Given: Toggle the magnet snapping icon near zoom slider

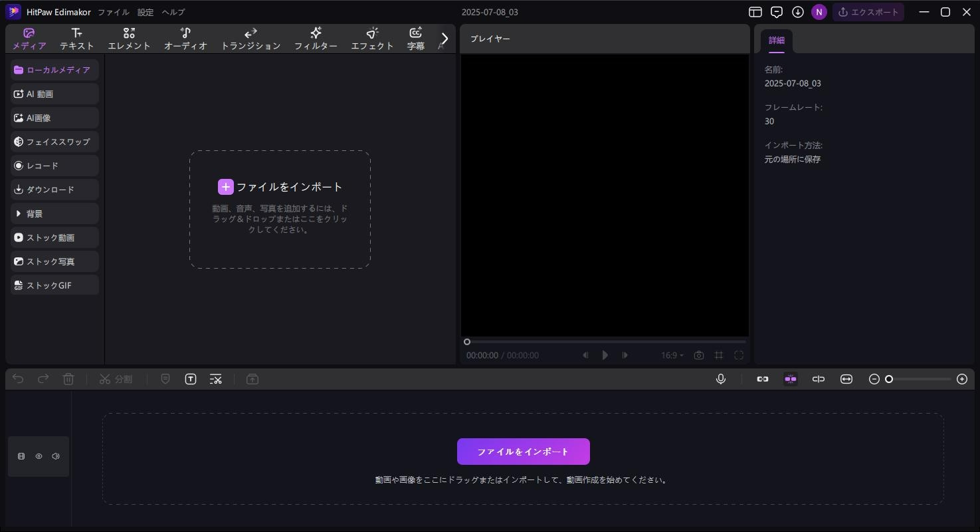Looking at the screenshot, I should tap(790, 378).
